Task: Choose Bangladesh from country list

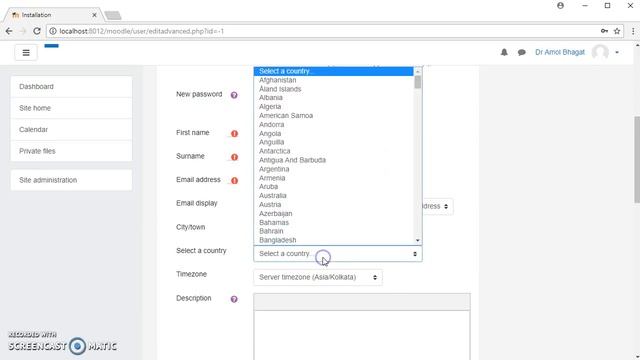Action: point(333,240)
